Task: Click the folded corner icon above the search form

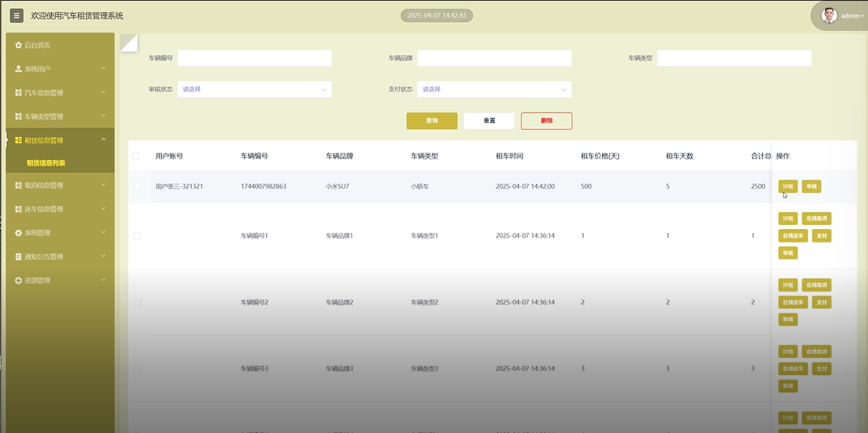Action: coord(128,42)
